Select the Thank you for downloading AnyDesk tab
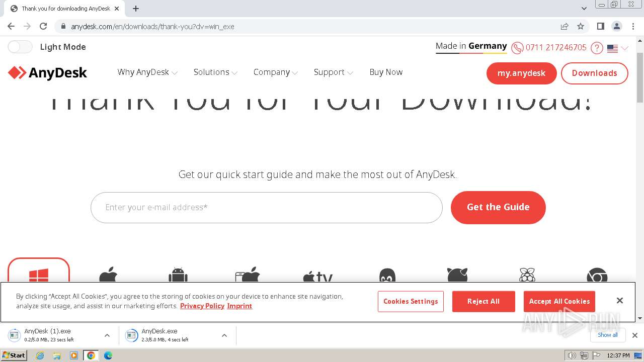Viewport: 644px width, 362px height. pos(64,9)
